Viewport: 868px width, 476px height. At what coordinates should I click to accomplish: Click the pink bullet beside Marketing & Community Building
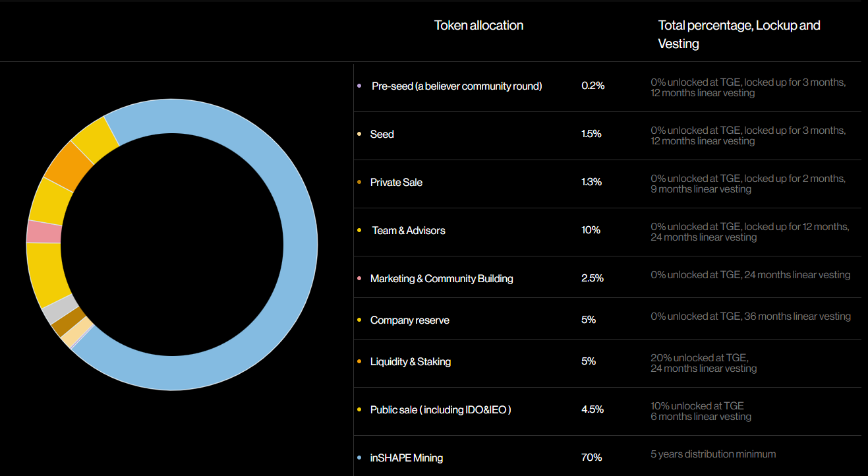coord(359,278)
